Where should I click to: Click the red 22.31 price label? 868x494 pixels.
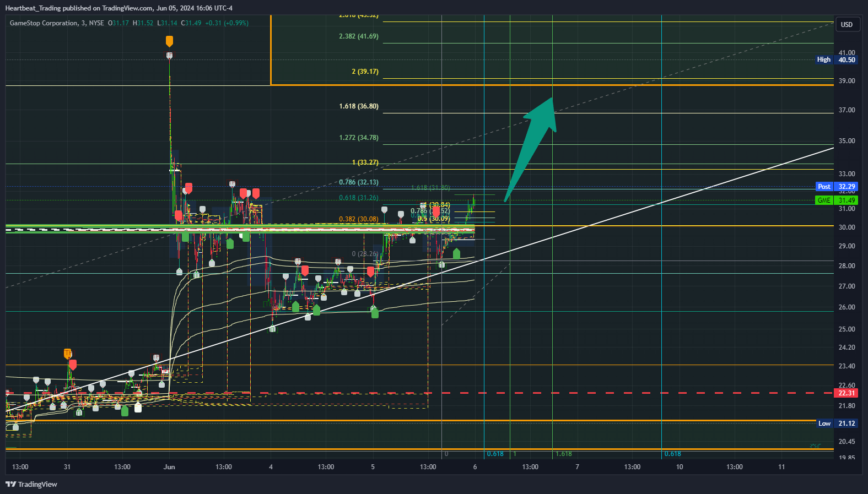(x=847, y=393)
